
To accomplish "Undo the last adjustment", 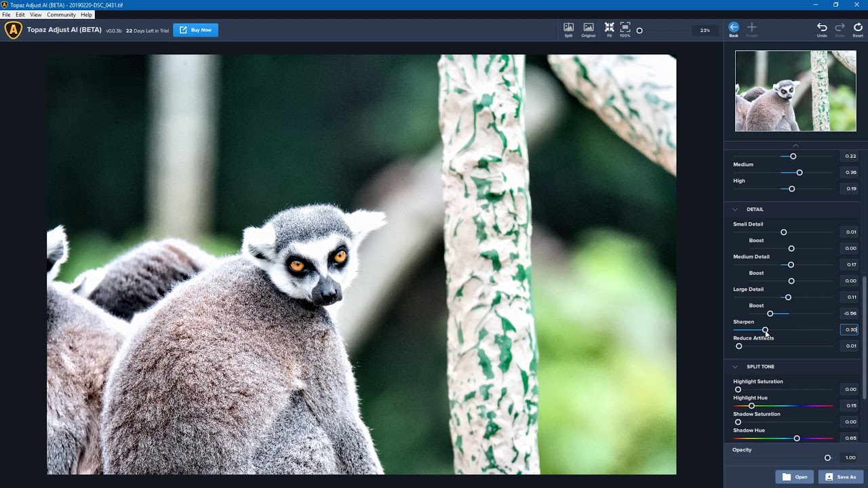I will coord(822,30).
